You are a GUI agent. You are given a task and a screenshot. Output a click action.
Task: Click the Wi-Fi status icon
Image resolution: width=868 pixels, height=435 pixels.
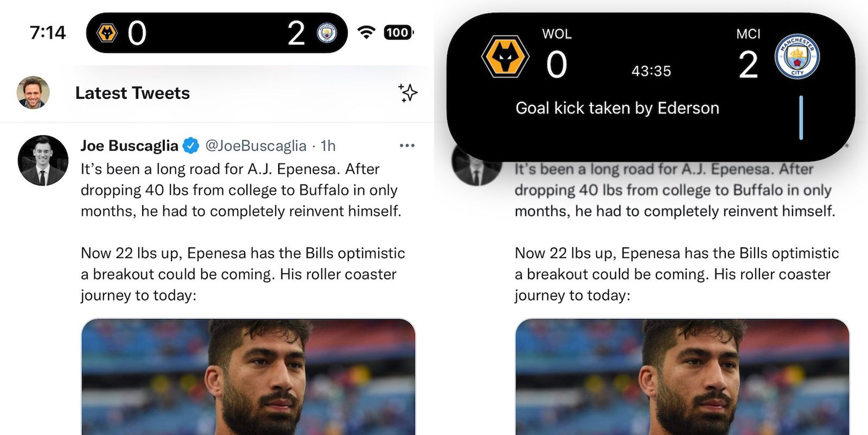pos(367,33)
